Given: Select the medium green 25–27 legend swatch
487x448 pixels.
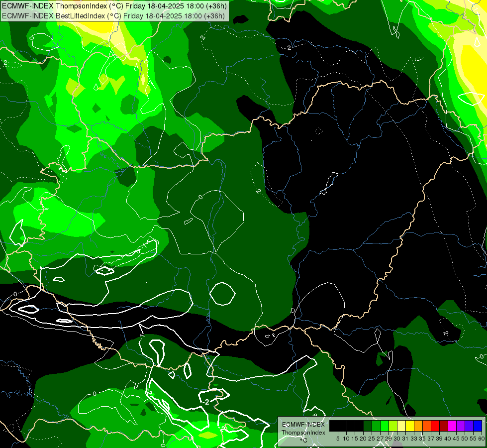Looking at the screenshot, I should tap(376, 426).
